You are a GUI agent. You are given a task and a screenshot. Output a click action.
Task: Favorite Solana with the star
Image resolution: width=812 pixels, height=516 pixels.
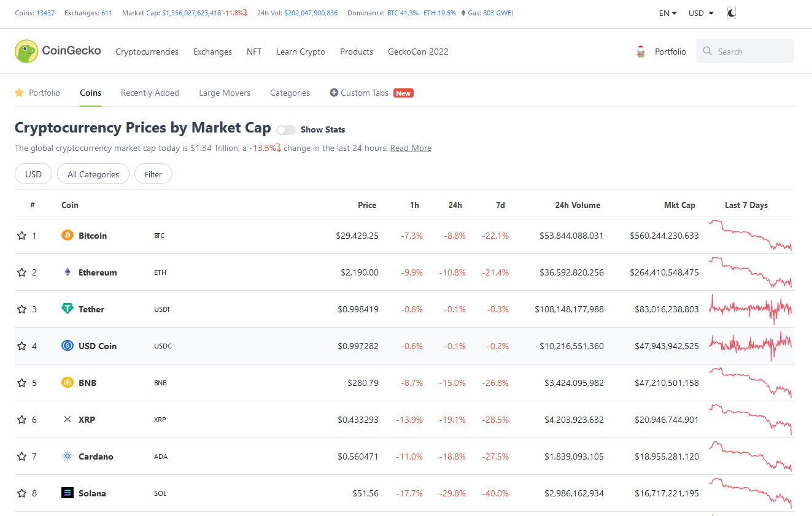pyautogui.click(x=22, y=493)
